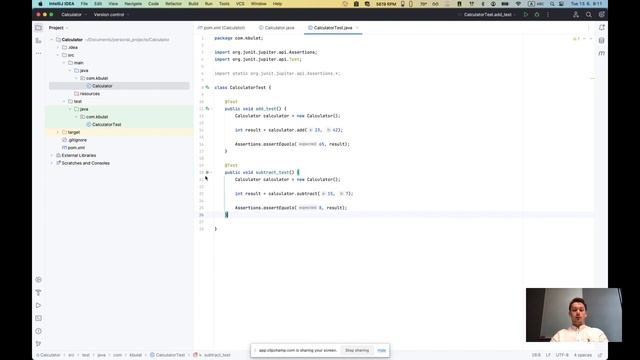This screenshot has width=640, height=360.
Task: Open the Services tool window icon
Action: tap(38, 280)
